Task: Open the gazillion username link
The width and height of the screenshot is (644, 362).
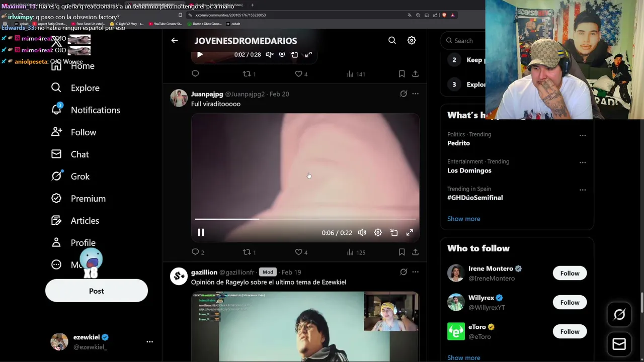Action: pyautogui.click(x=236, y=272)
